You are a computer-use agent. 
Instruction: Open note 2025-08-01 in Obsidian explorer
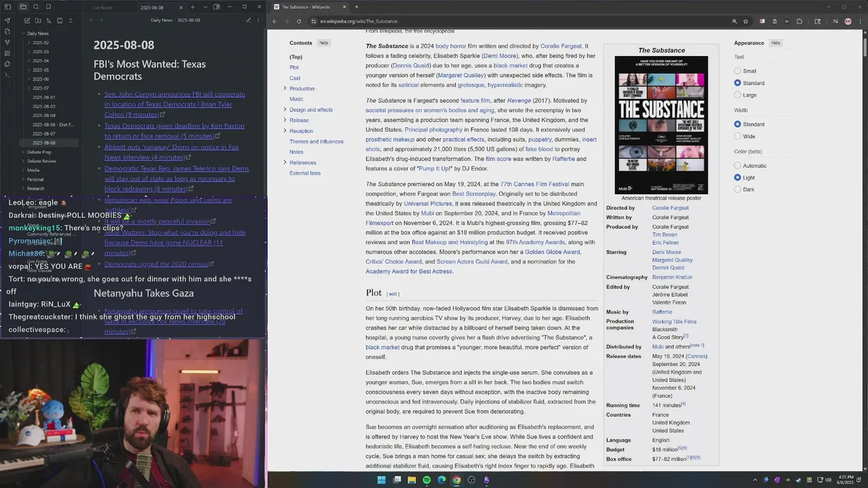(x=44, y=97)
